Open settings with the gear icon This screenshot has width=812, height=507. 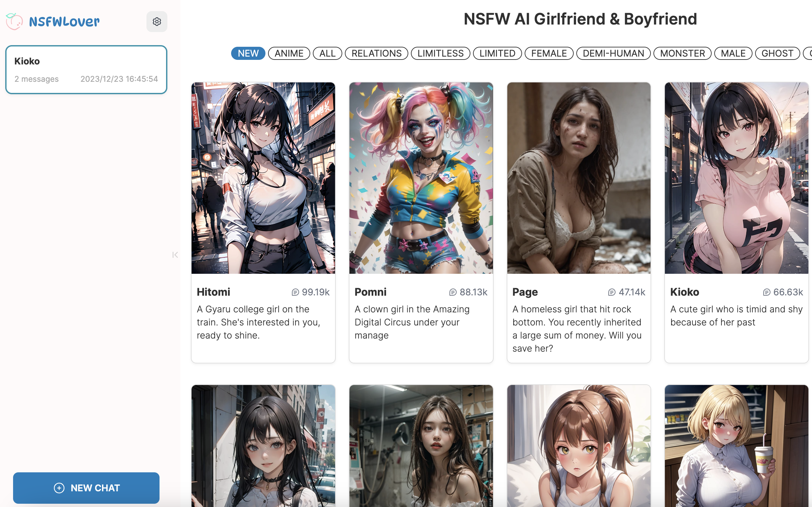157,21
